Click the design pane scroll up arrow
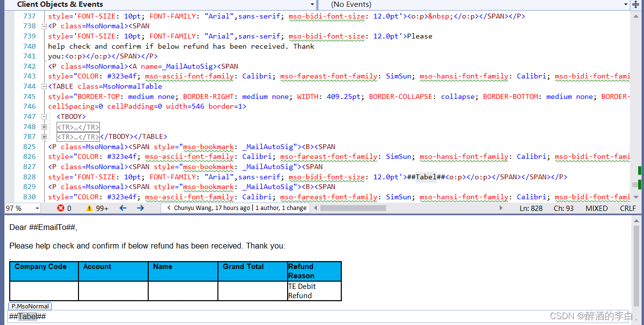 pos(636,221)
